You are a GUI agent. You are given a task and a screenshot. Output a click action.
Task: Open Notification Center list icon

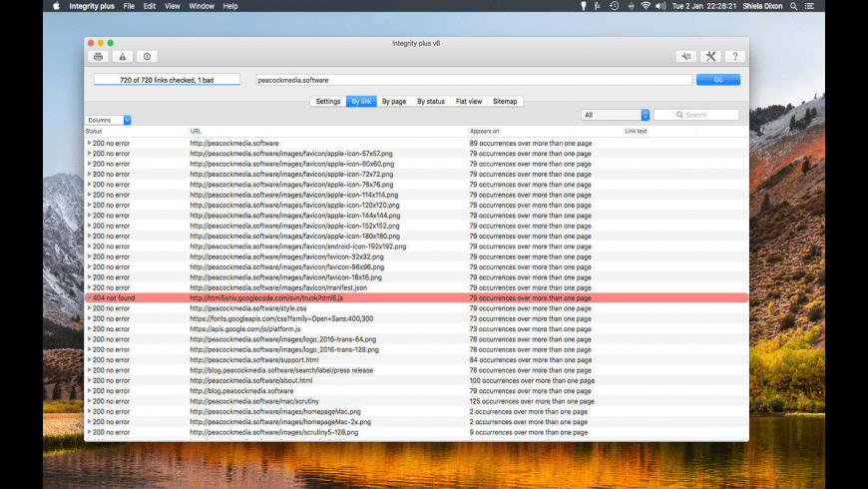(x=809, y=6)
